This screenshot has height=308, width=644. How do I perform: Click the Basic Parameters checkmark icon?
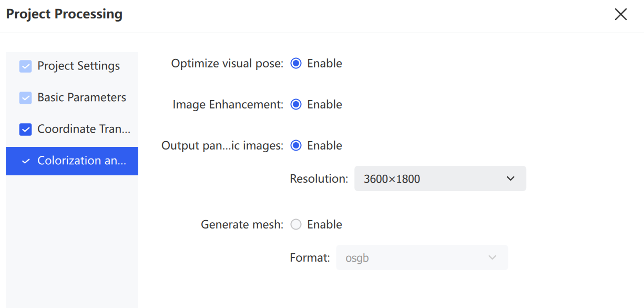click(x=25, y=98)
